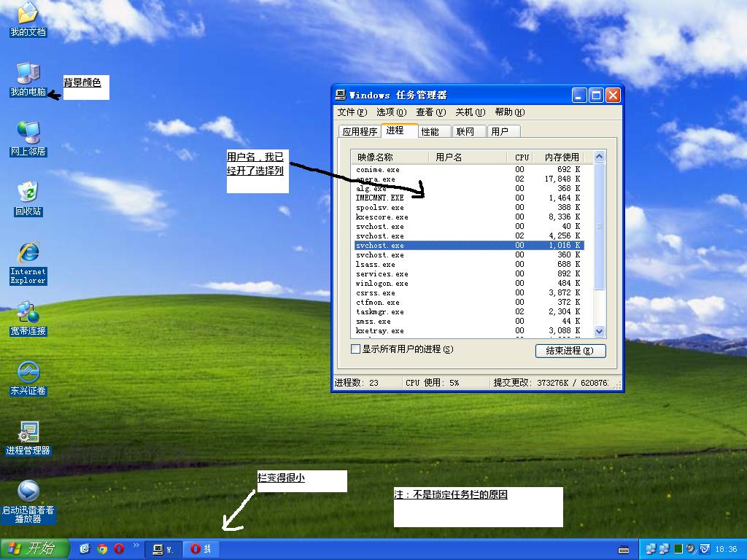Open the 进程管理器 desktop shortcut
747x560 pixels.
pos(28,438)
